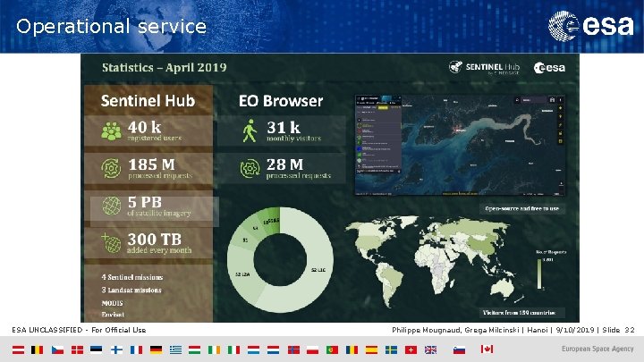Screen dimensions: 644x362
Task: Click the globe icon beside 5 PB
Action: 111,206
